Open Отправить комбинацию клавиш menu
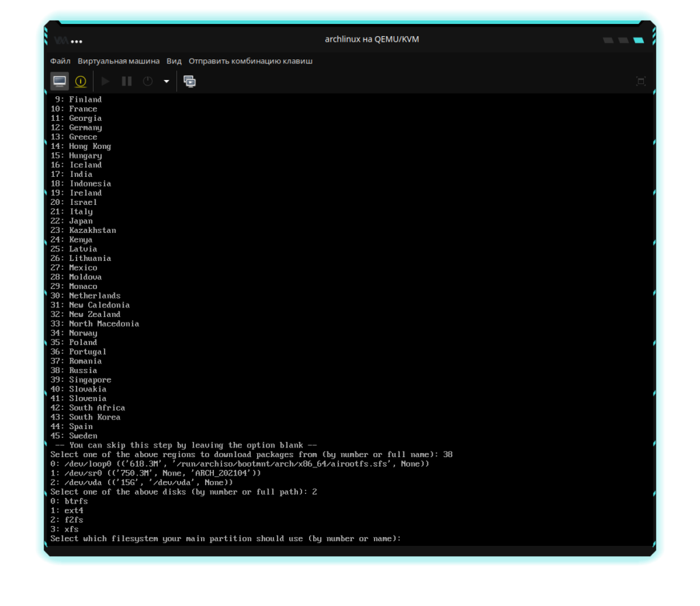The width and height of the screenshot is (700, 606). (250, 61)
